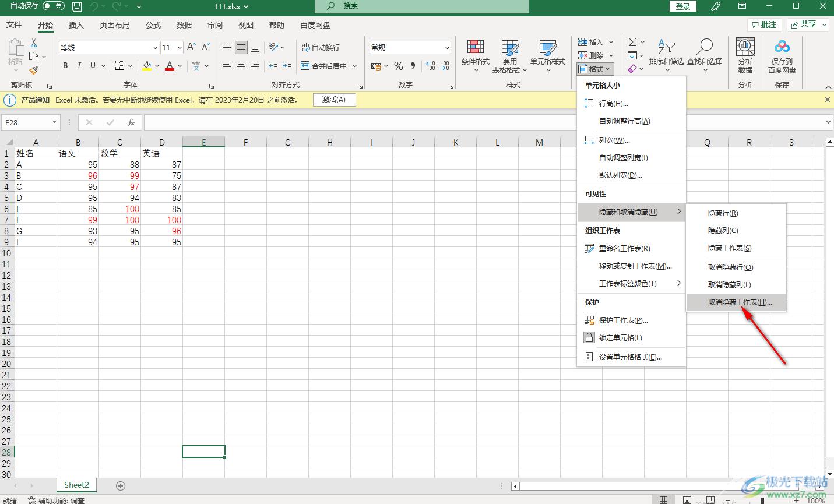Switch to the Insert (插入) ribbon tab
834x504 pixels.
coord(76,25)
